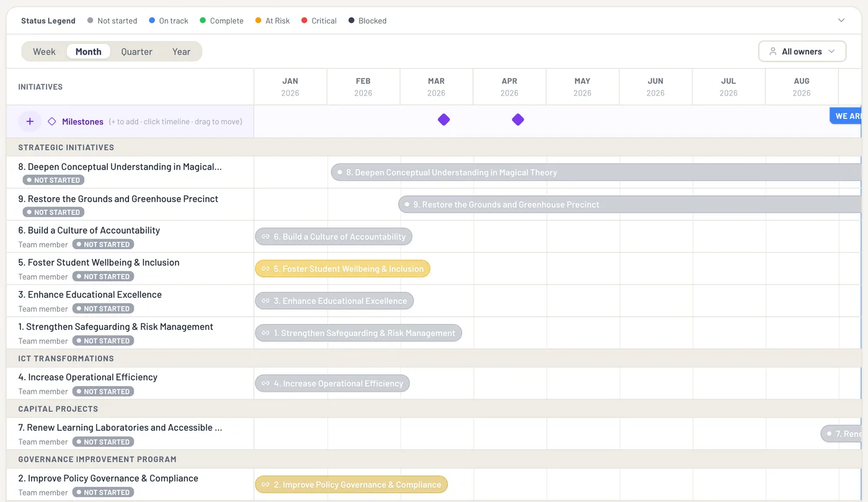Open Deepen Conceptual Understanding timeline bar

tap(596, 172)
